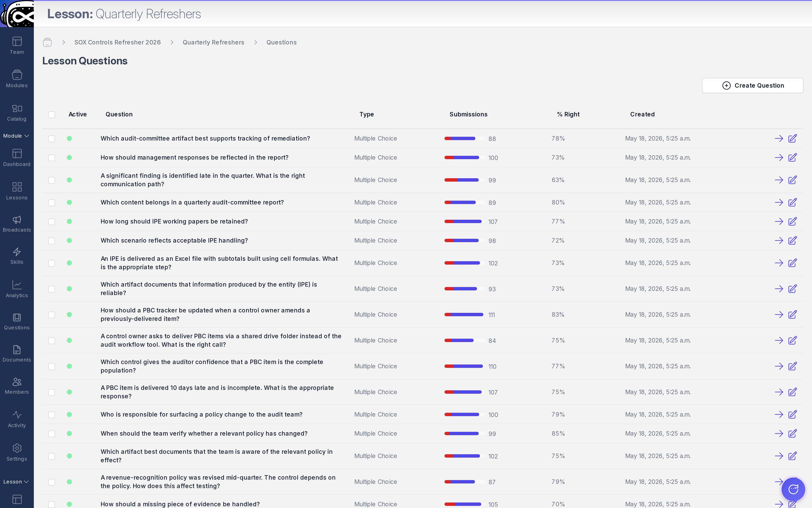
Task: Collapse the Module section in sidebar
Action: (x=16, y=136)
